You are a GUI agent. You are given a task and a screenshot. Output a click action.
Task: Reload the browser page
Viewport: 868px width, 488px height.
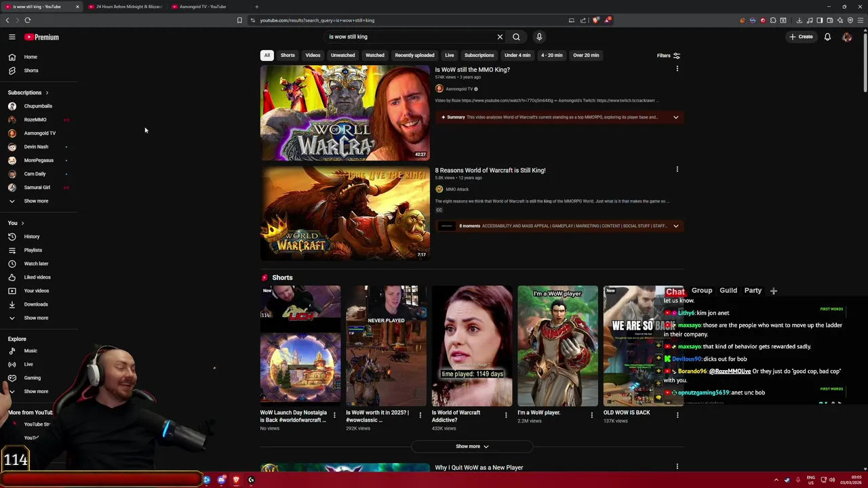(x=28, y=20)
